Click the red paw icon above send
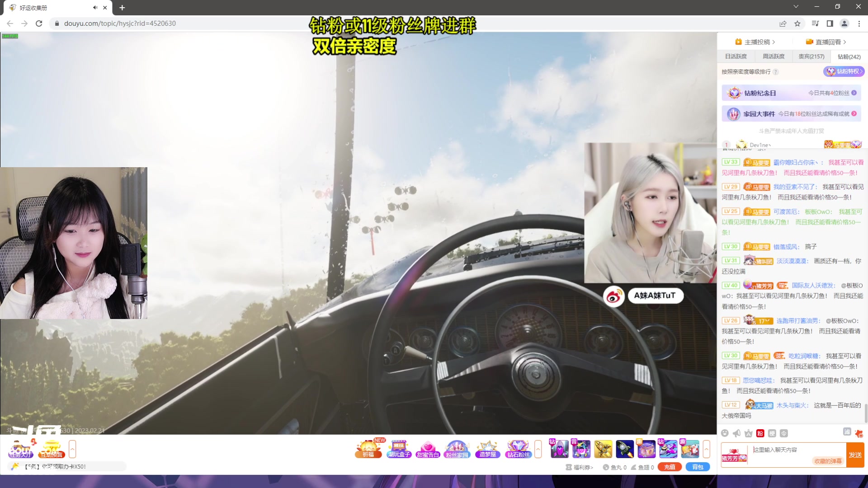This screenshot has width=868, height=488. (859, 433)
